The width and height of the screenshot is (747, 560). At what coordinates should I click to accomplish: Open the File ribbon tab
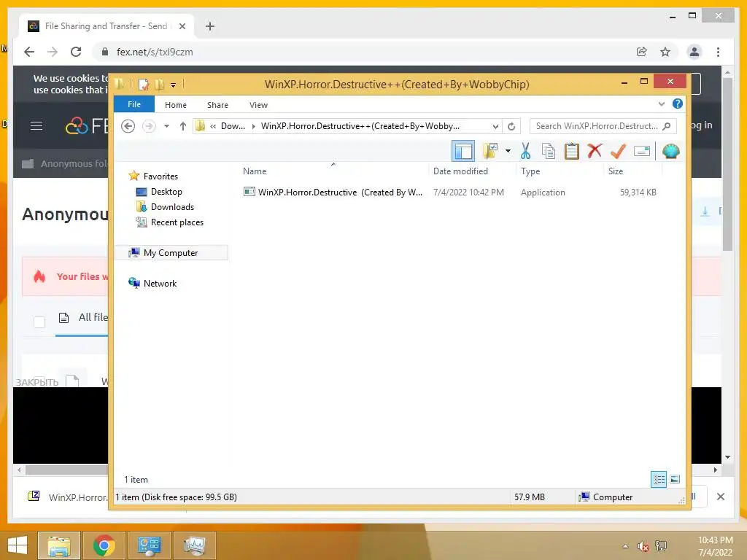[134, 104]
